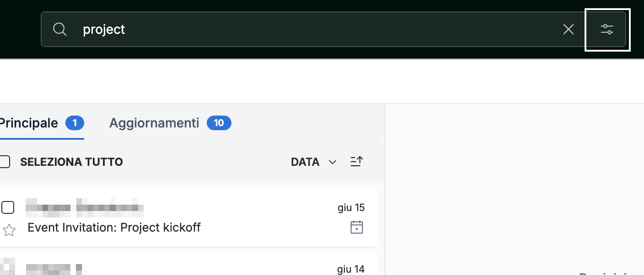Click the 1 unread badge on Principale
Viewport: 644px width, 275px height.
point(75,123)
